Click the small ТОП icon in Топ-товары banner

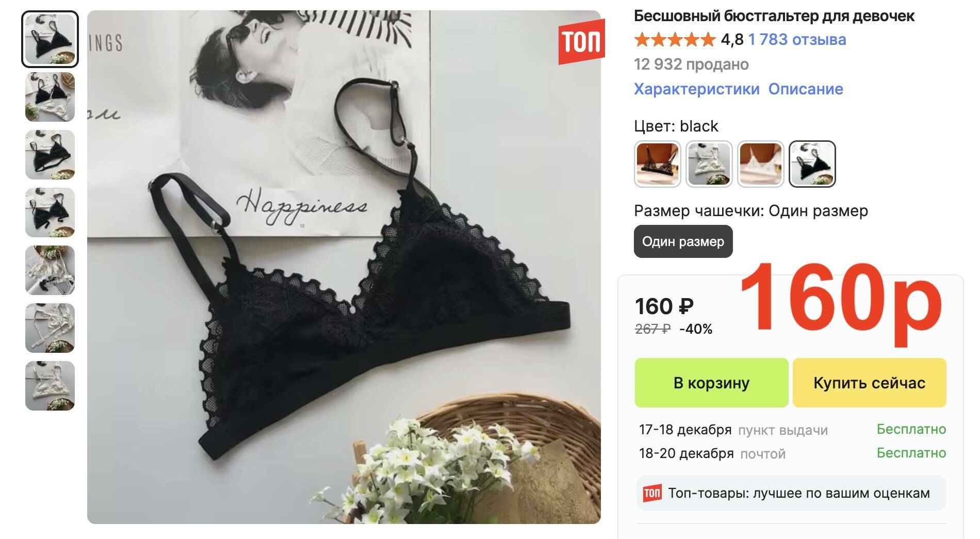[652, 493]
